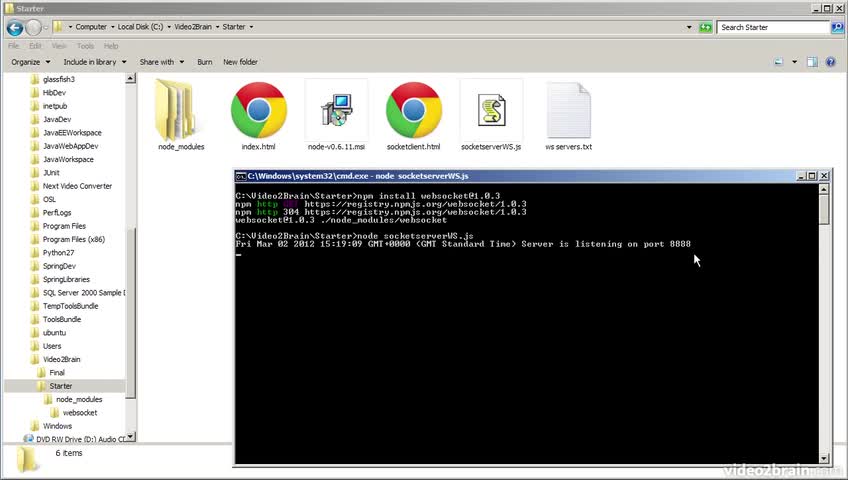Click the Computer breadcrumb in address bar
This screenshot has width=848, height=480.
coord(91,27)
